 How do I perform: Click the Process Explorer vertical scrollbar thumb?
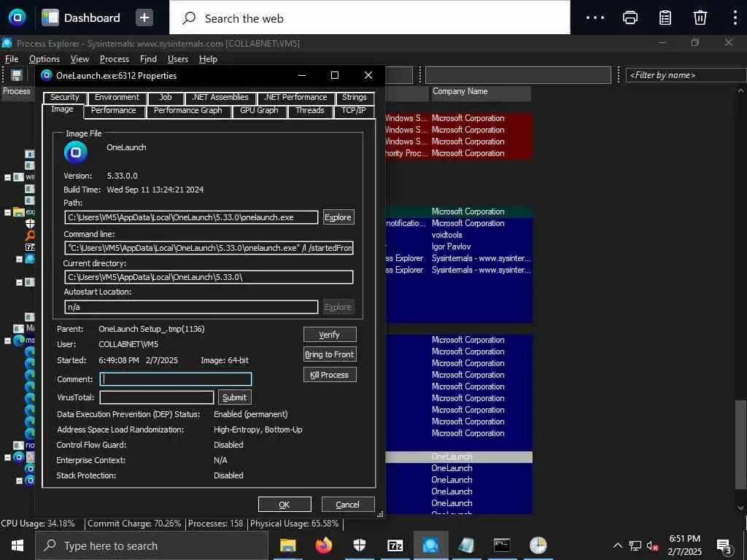click(741, 444)
